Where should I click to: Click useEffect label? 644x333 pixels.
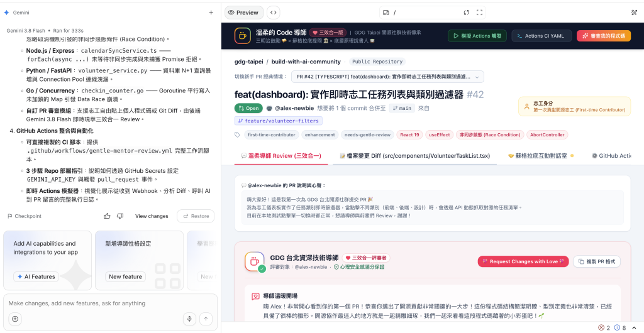pos(440,134)
